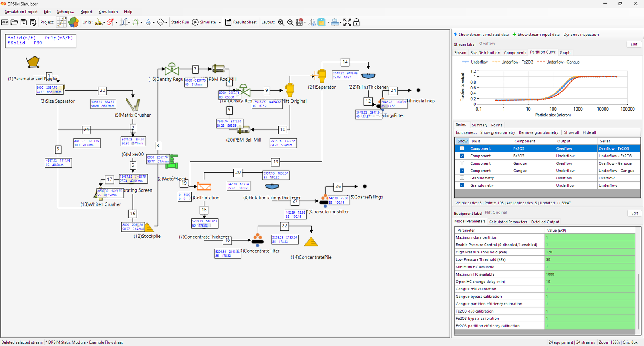This screenshot has height=346, width=644.
Task: Select the Stockpile equipment icon
Action: click(149, 227)
